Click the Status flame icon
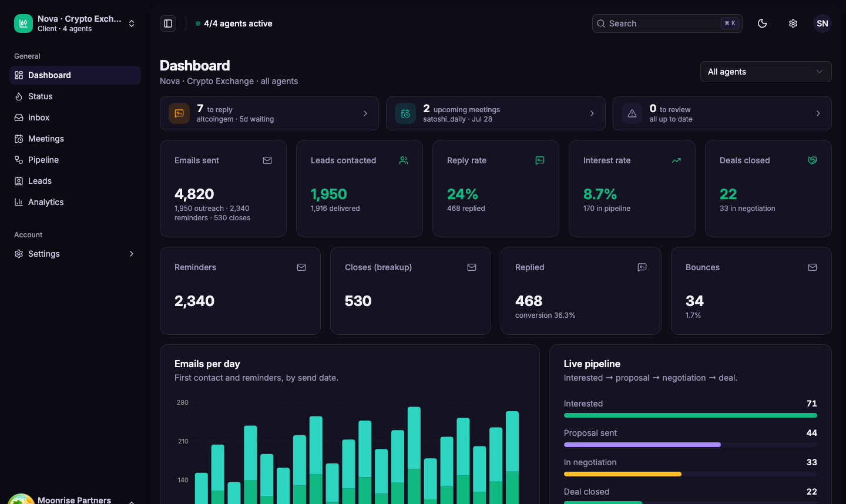The image size is (846, 504). point(19,96)
